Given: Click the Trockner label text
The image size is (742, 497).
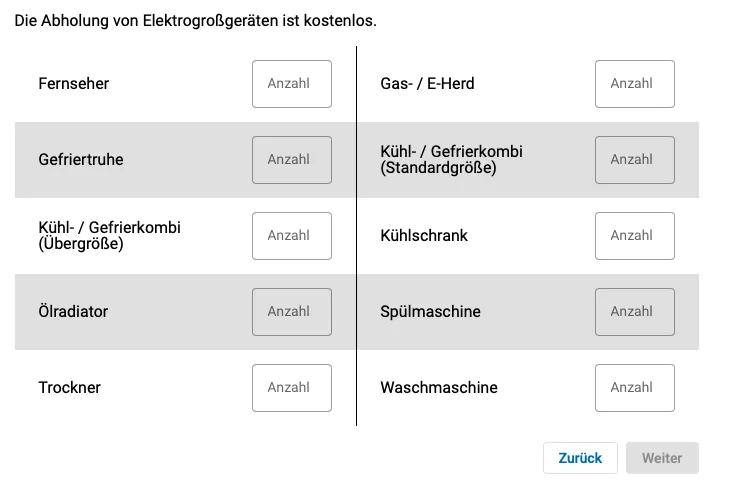Looking at the screenshot, I should [x=70, y=387].
